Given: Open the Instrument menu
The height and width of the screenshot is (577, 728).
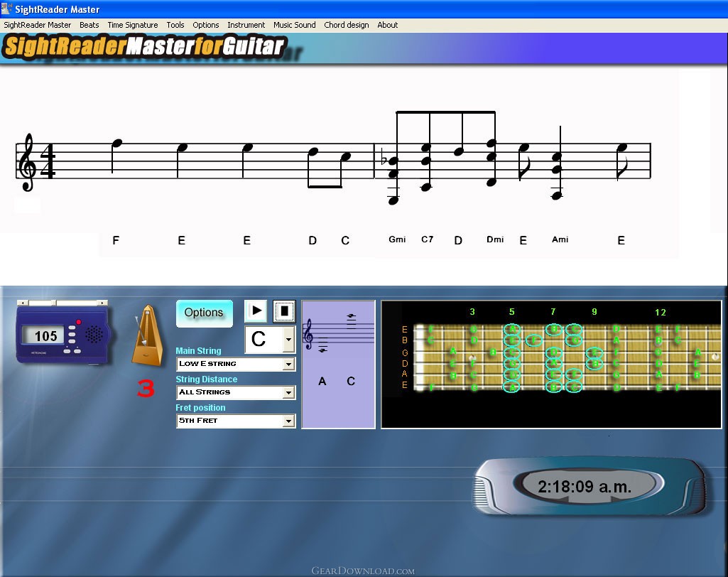Looking at the screenshot, I should tap(246, 25).
